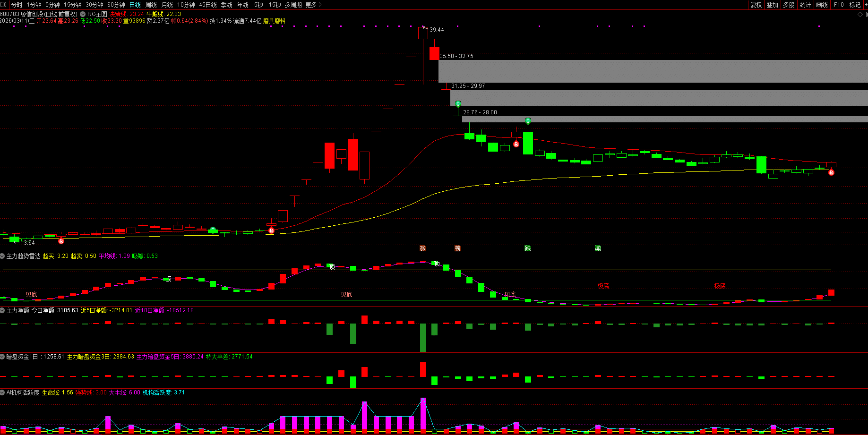Click the panel layout icon at top-left
Viewport: 868px width, 435px height.
coord(4,5)
